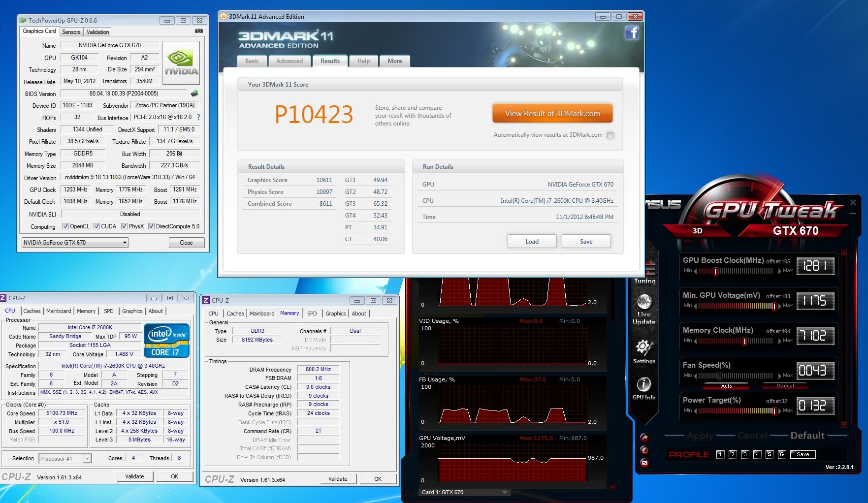Click the GPU-Z camera screenshot icon
Viewport: 868px width, 503px height.
tap(199, 31)
